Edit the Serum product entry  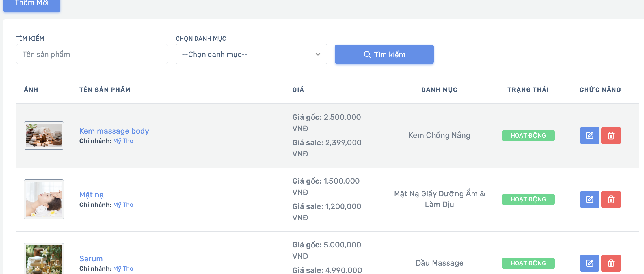(x=589, y=263)
